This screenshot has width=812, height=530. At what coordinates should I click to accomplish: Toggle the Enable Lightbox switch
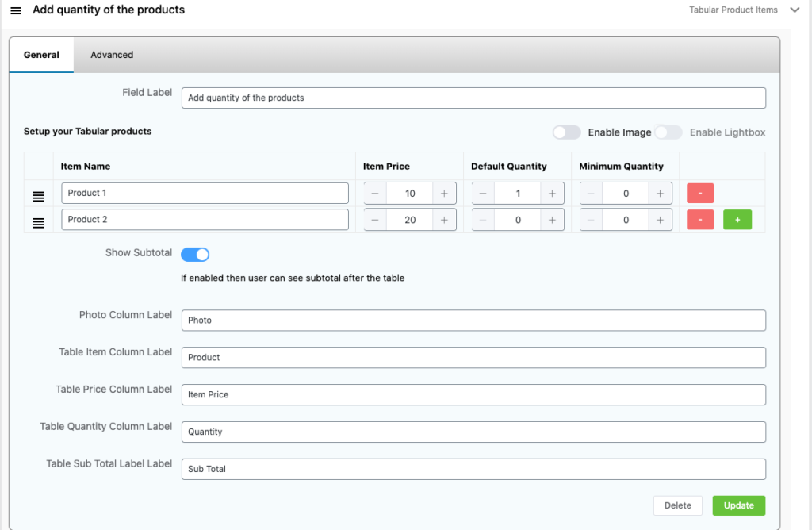[x=668, y=132]
